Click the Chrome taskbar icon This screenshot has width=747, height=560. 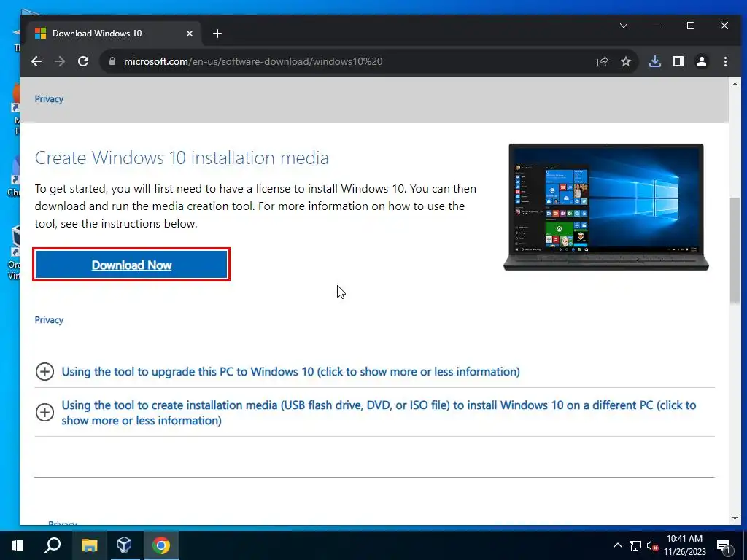161,545
